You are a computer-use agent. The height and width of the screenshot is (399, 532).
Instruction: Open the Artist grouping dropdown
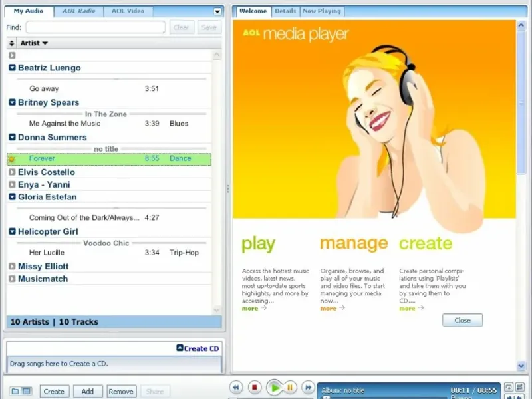pos(34,43)
